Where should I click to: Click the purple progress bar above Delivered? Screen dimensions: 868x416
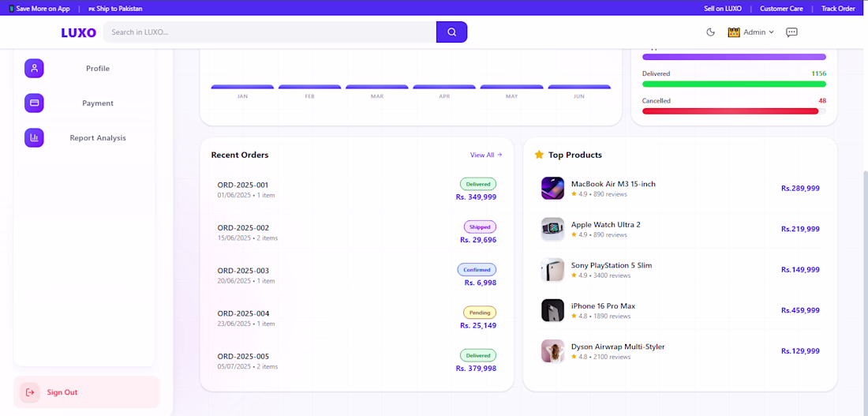pyautogui.click(x=734, y=57)
